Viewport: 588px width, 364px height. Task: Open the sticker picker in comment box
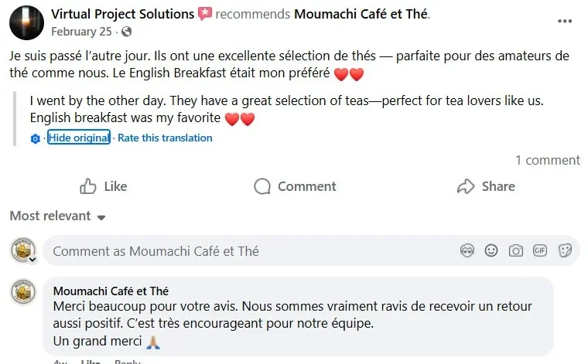click(x=565, y=251)
